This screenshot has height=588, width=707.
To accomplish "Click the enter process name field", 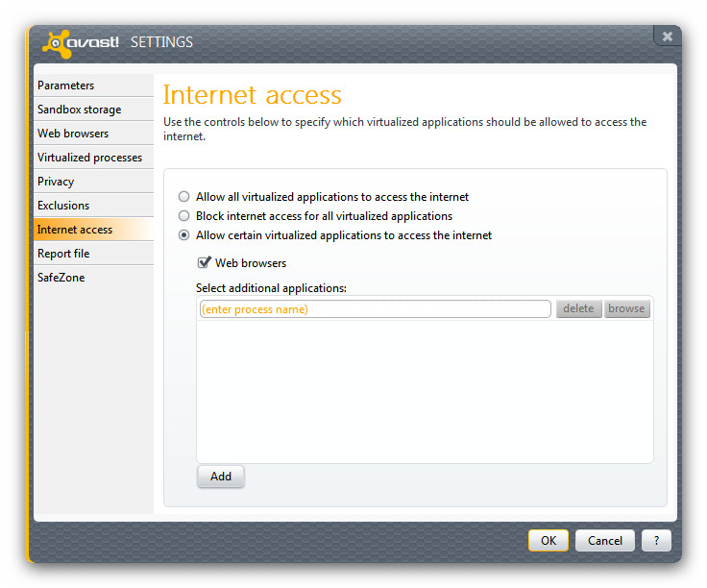I will click(375, 309).
